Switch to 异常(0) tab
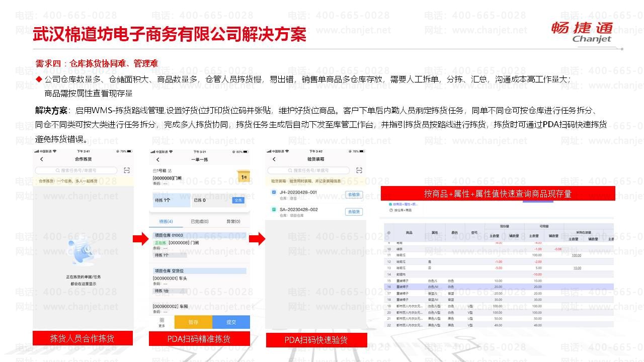This screenshot has height=362, width=644. 232,221
